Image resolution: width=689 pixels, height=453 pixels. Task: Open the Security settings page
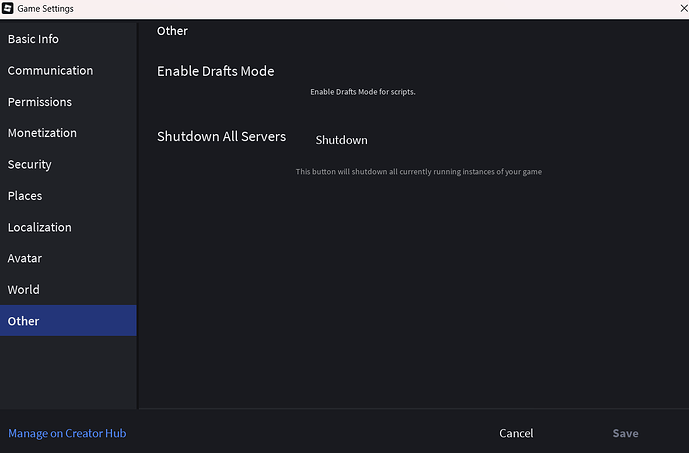68,164
